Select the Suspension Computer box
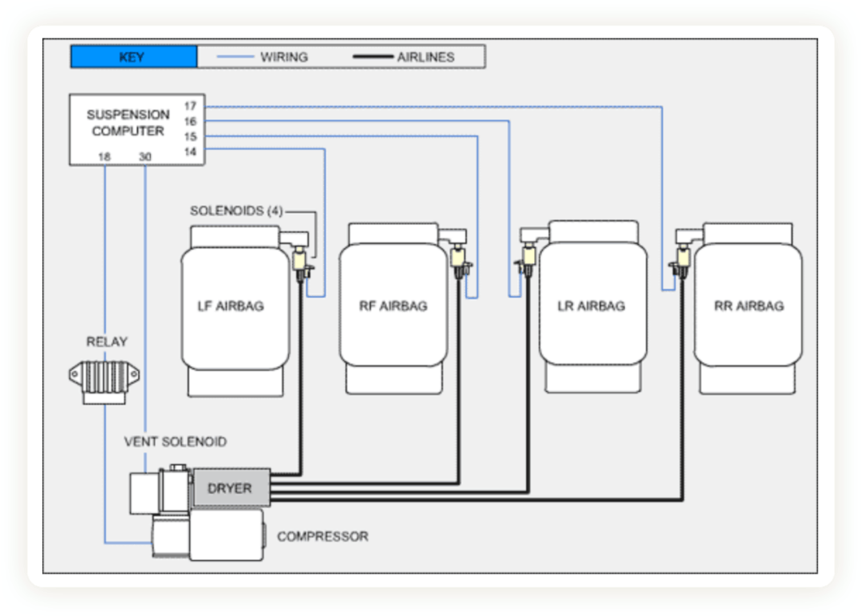 click(x=137, y=130)
